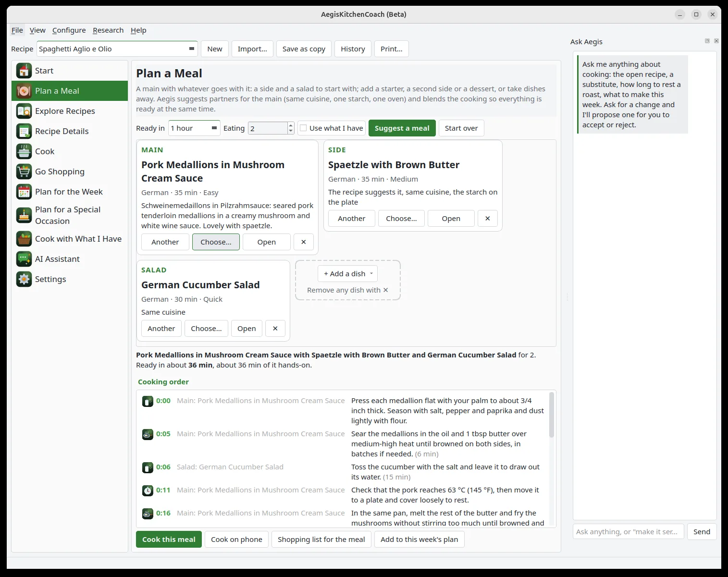Open the File menu

(x=17, y=30)
